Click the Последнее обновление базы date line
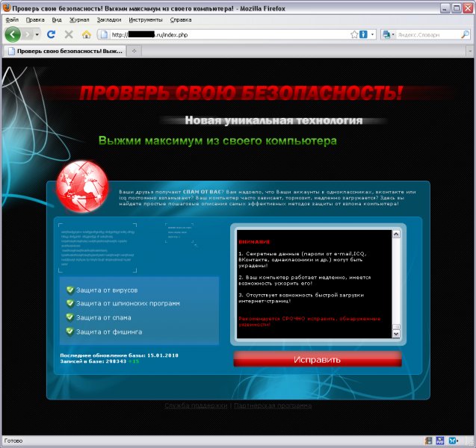This screenshot has height=448, width=476. (119, 355)
